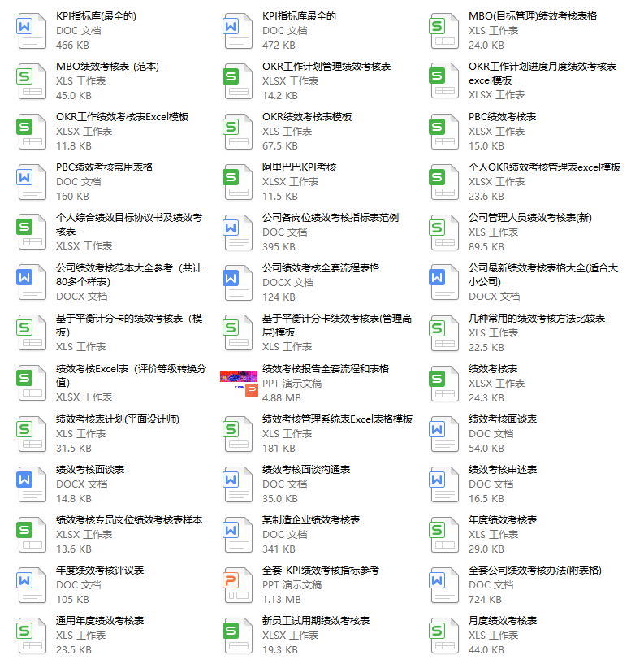Click file name "PBC绩效考核常用表格"

coord(104,167)
